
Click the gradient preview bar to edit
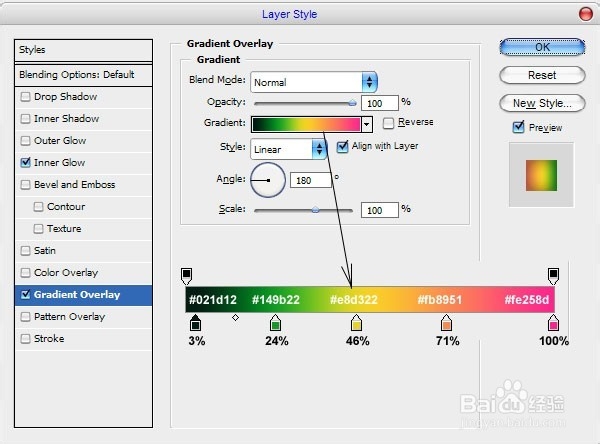(306, 124)
